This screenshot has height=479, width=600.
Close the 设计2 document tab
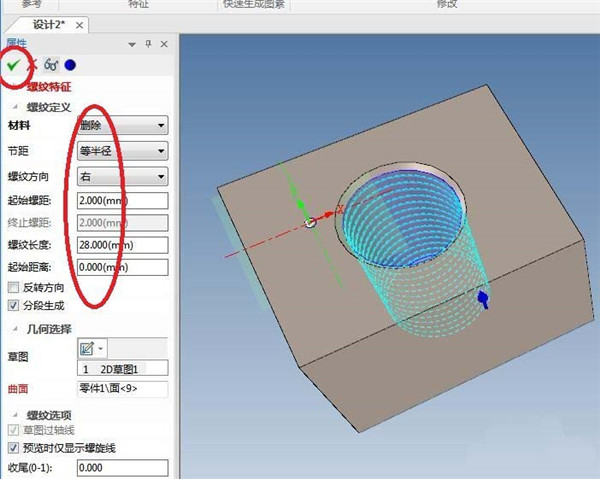(80, 24)
